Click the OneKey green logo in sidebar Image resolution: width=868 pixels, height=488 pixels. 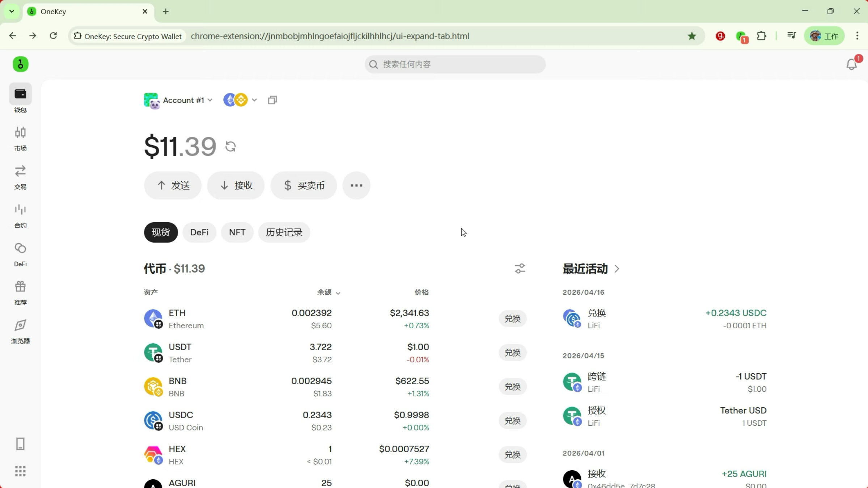coord(21,64)
